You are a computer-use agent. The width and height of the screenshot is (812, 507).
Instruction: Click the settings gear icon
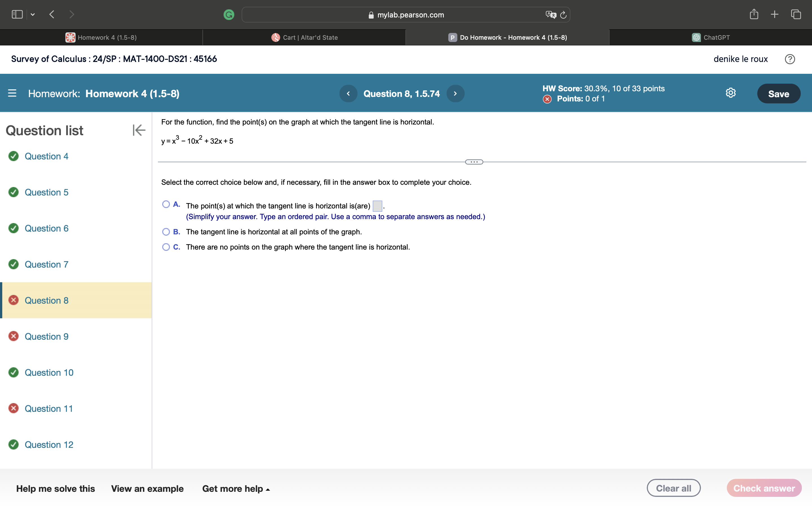click(x=731, y=93)
